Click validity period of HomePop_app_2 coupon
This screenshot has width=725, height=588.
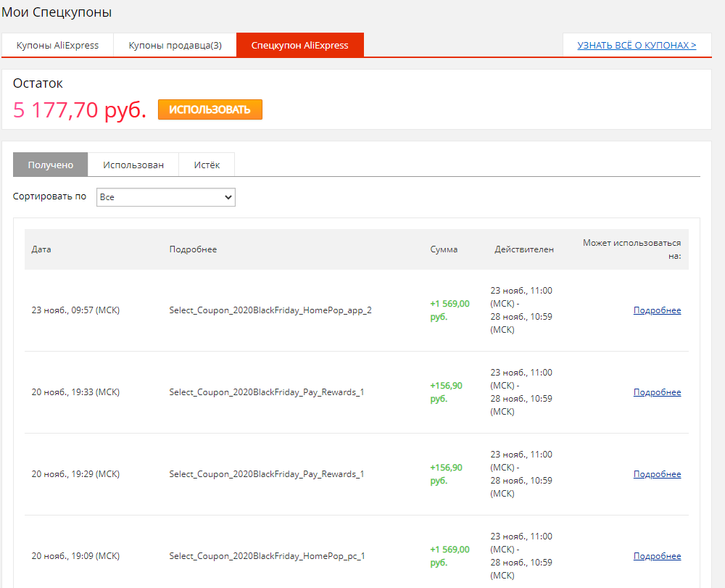[x=521, y=310]
